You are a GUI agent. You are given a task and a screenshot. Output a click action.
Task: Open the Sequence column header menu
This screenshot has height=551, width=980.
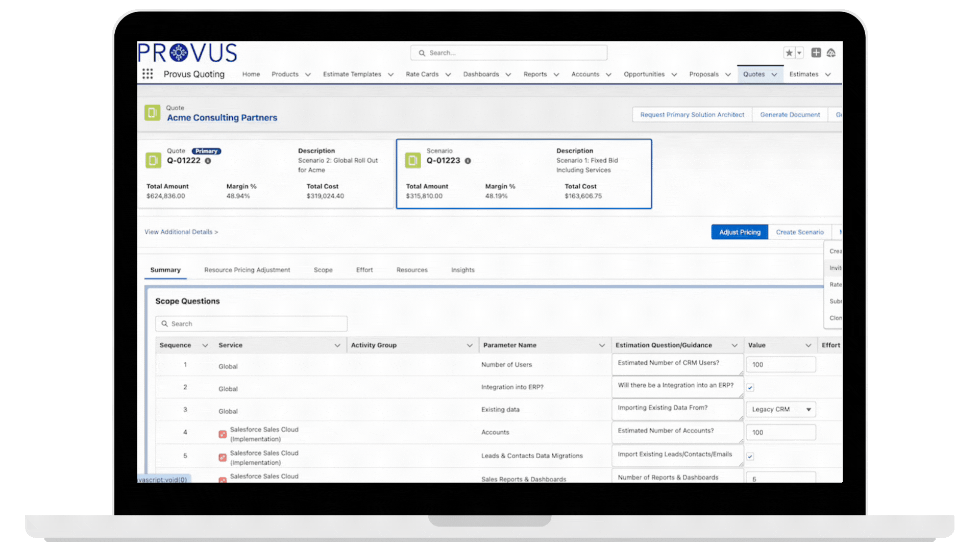205,345
